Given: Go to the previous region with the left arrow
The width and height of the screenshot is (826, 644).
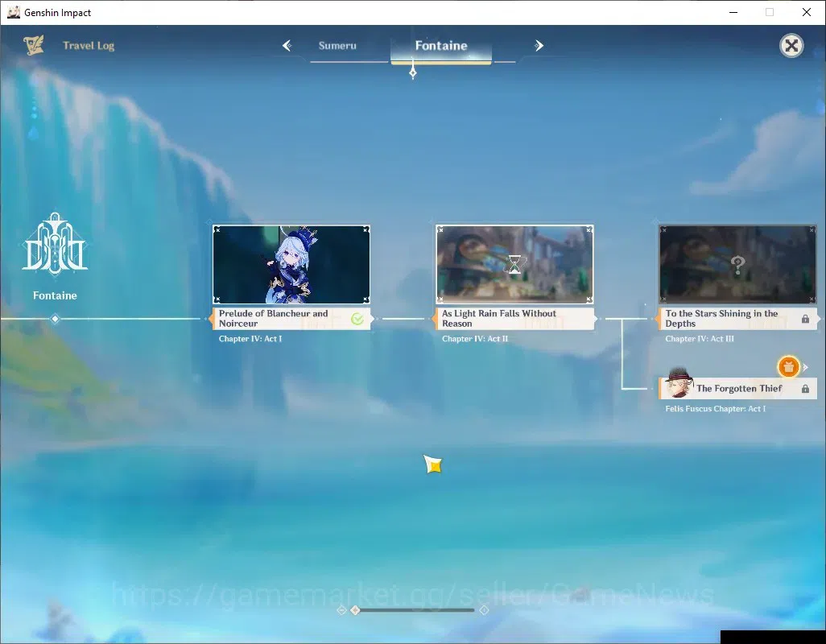Looking at the screenshot, I should point(287,46).
